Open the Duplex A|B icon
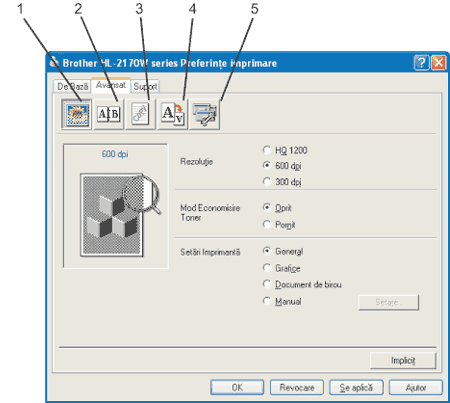This screenshot has height=403, width=450. pyautogui.click(x=108, y=114)
